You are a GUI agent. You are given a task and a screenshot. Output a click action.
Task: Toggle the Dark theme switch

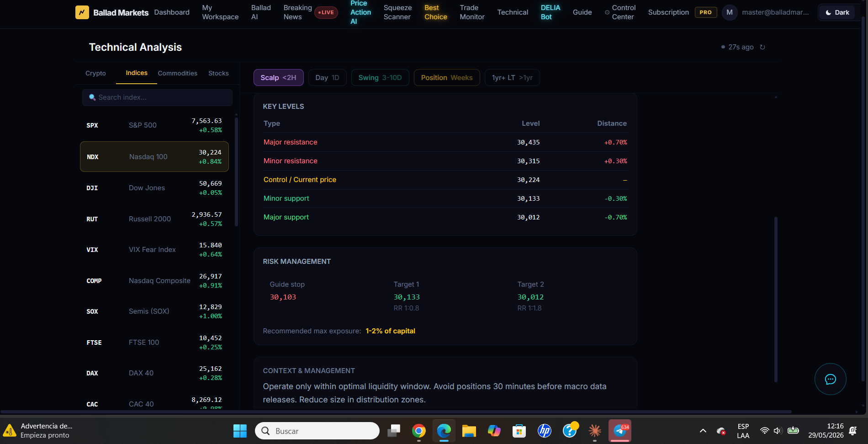(x=837, y=12)
